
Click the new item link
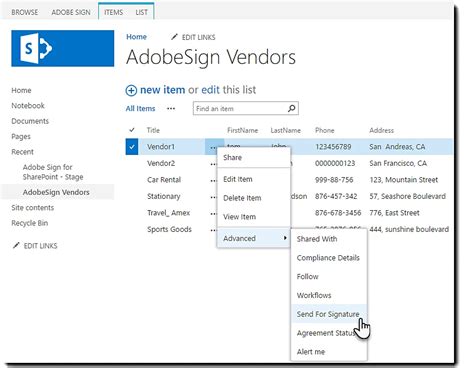point(162,90)
